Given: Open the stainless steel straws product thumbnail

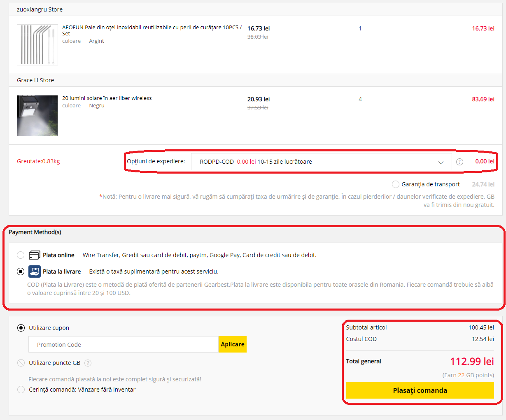Looking at the screenshot, I should coord(37,45).
